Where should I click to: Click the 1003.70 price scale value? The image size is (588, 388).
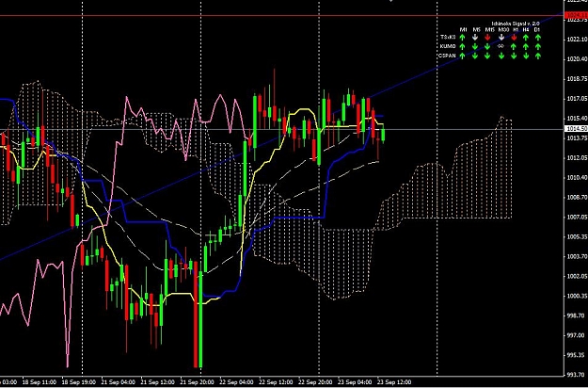point(578,256)
